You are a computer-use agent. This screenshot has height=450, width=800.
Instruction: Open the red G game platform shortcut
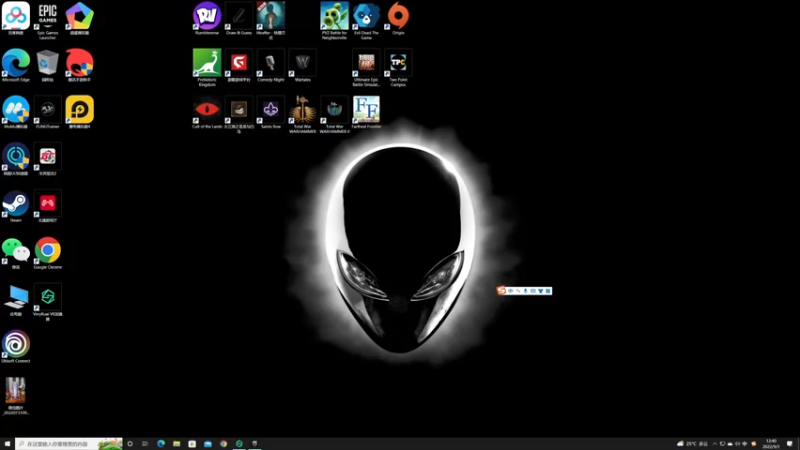[239, 65]
